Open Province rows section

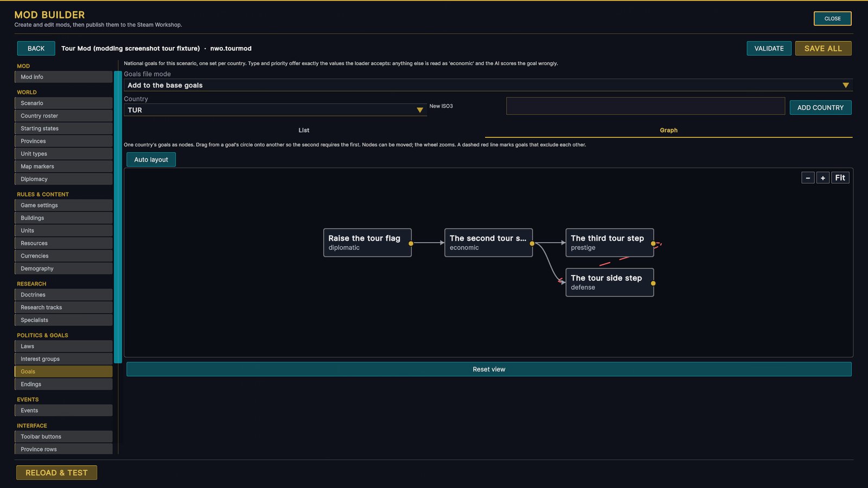point(63,449)
